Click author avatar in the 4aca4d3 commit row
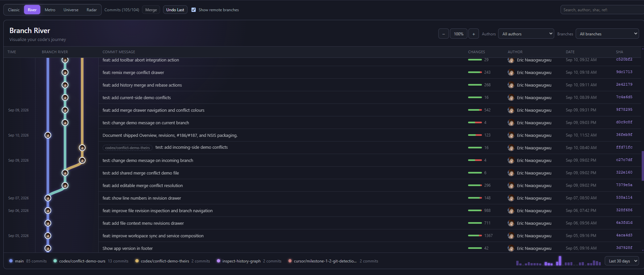644x275 pixels. pyautogui.click(x=511, y=236)
